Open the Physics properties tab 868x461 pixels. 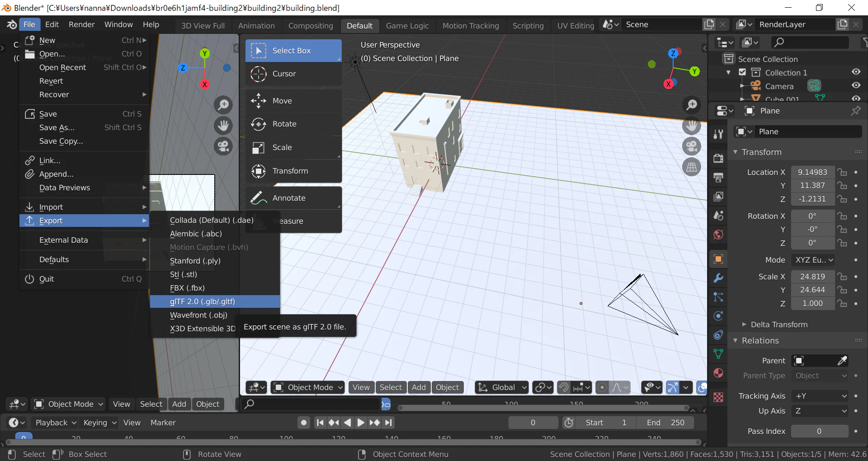click(x=718, y=316)
